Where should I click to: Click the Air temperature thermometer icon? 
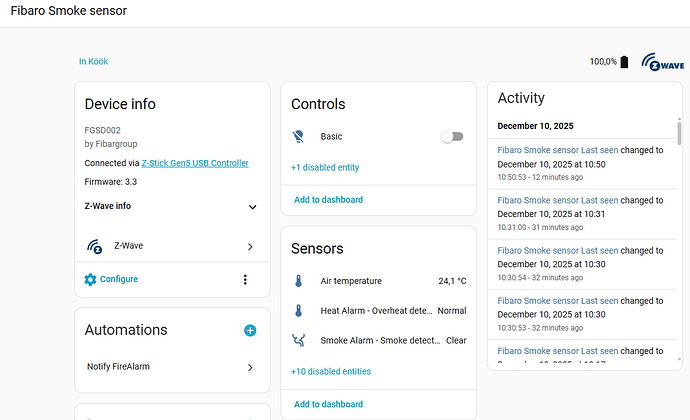[x=299, y=281]
